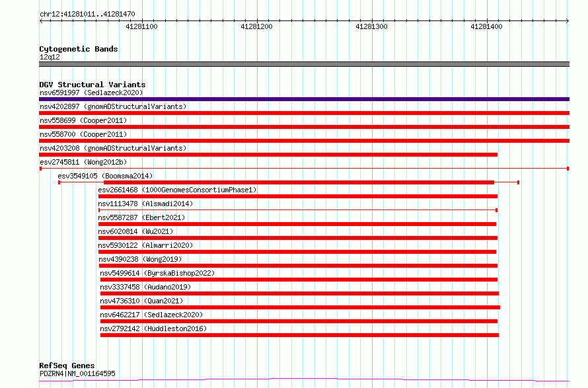Screen dimensions: 588x388
Task: Click the nsv6591997 (Sedlazeck2020) variant label
Action: click(91, 93)
